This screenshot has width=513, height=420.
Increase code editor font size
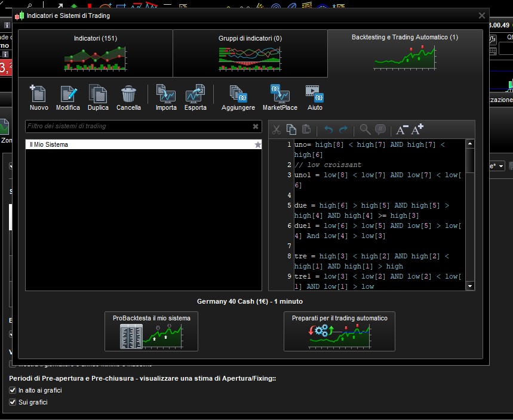tap(417, 129)
